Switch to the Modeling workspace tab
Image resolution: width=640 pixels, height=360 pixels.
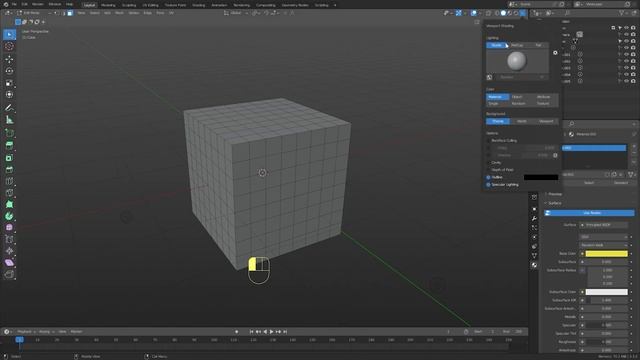pos(108,5)
